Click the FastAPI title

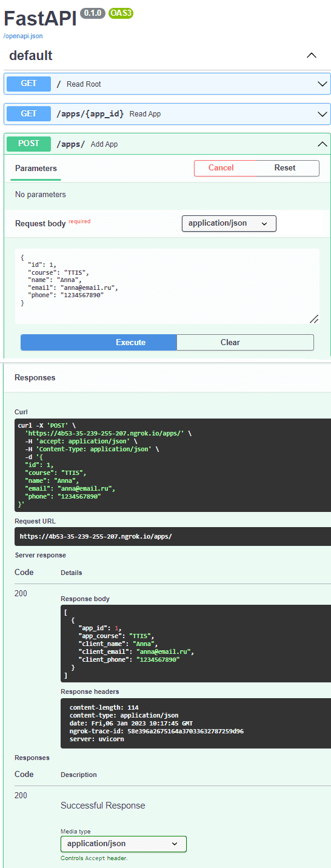click(x=40, y=18)
